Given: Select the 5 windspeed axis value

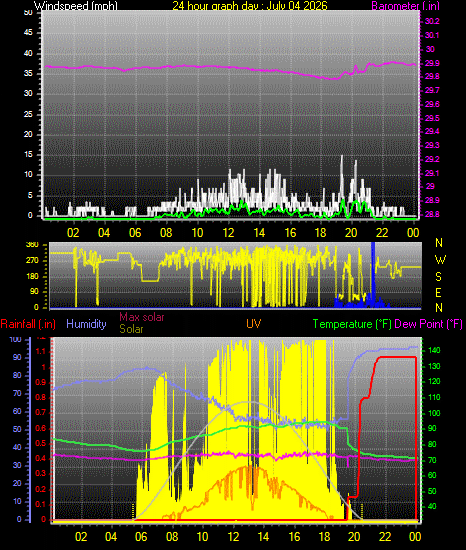Looking at the screenshot, I should pyautogui.click(x=30, y=196).
